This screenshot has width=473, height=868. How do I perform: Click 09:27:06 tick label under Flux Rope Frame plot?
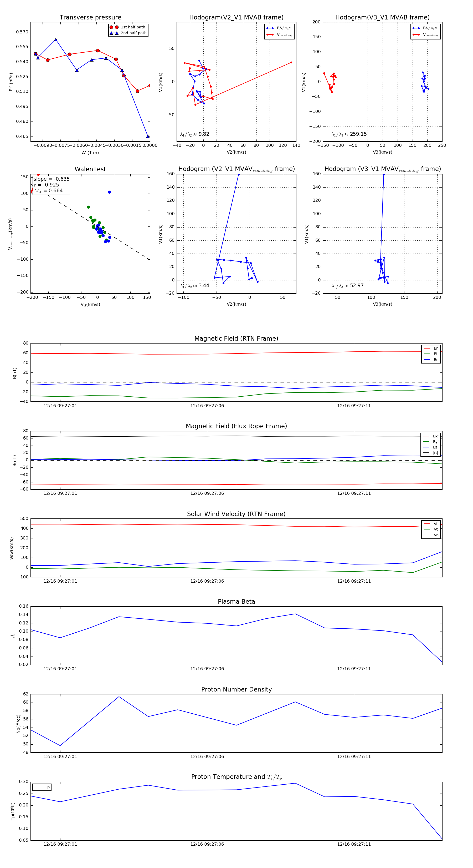tap(207, 493)
